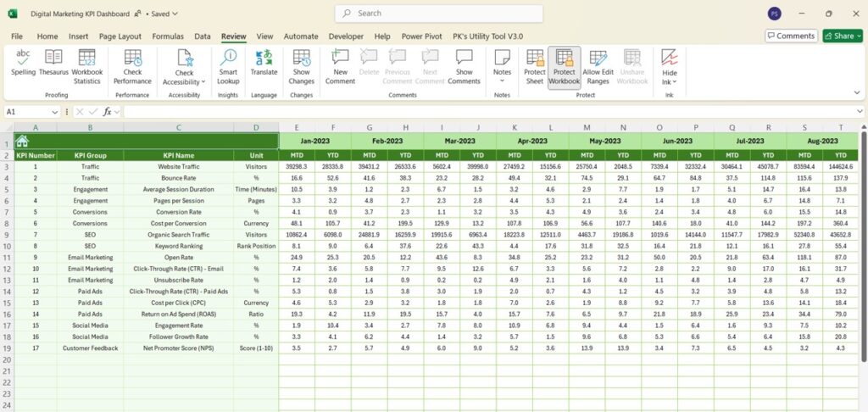The height and width of the screenshot is (412, 868).
Task: Click the Select All corner button
Action: [x=7, y=127]
